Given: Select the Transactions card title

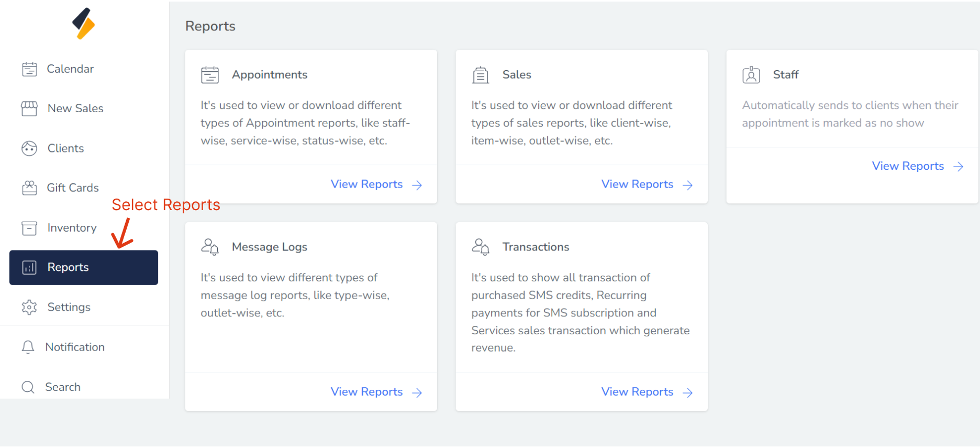Looking at the screenshot, I should (536, 247).
